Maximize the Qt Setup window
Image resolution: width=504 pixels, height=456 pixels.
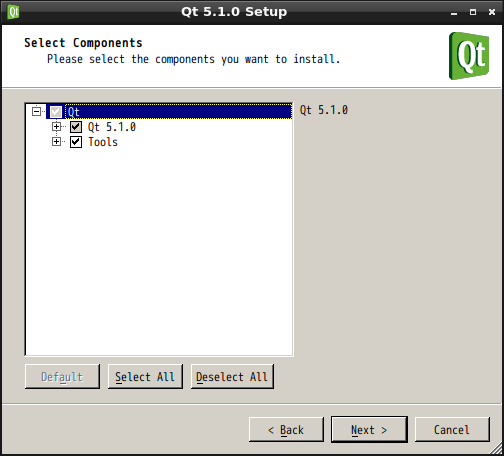473,12
